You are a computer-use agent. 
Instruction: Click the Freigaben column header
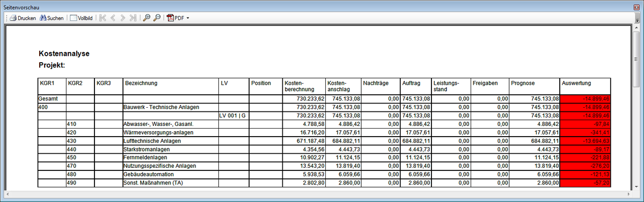click(490, 86)
